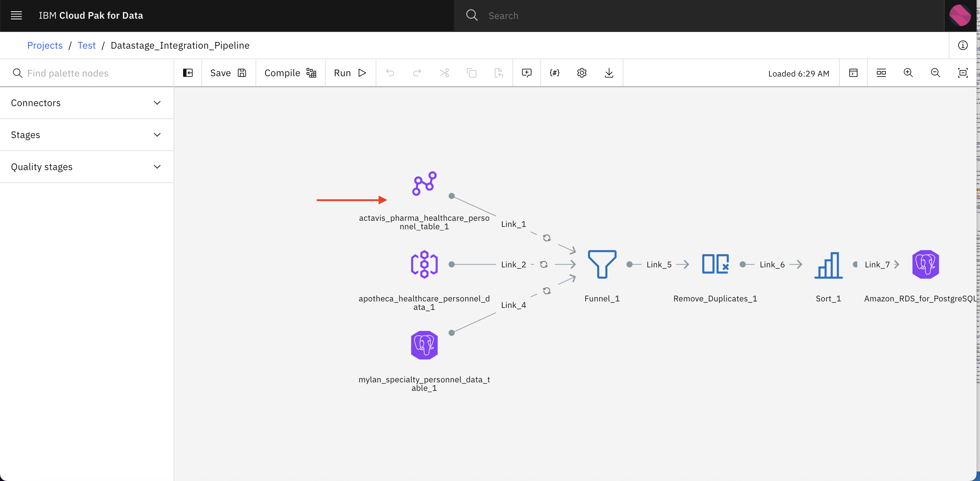The height and width of the screenshot is (481, 980).
Task: Click actavis_pharma_healthcare_personnel_table_1 label
Action: [x=424, y=222]
